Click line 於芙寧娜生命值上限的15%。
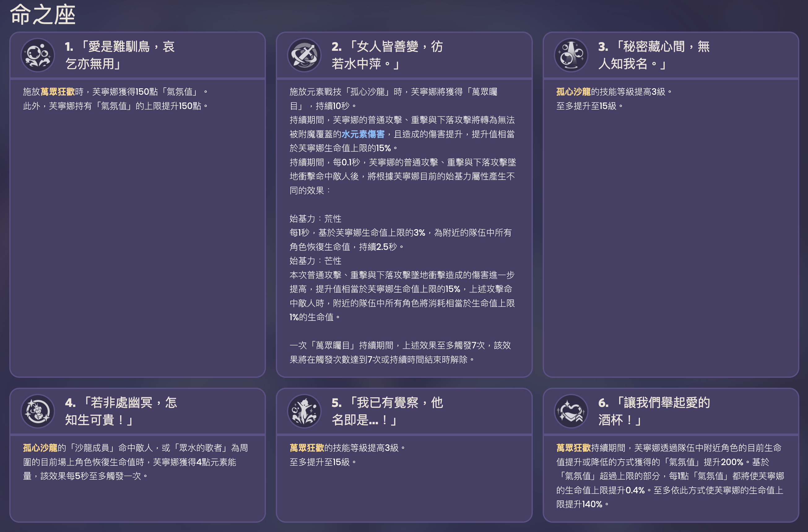The width and height of the screenshot is (808, 532). (x=344, y=148)
